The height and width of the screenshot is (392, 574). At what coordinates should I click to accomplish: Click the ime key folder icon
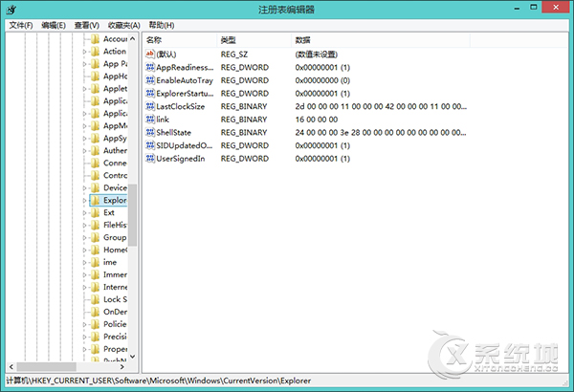pyautogui.click(x=95, y=262)
